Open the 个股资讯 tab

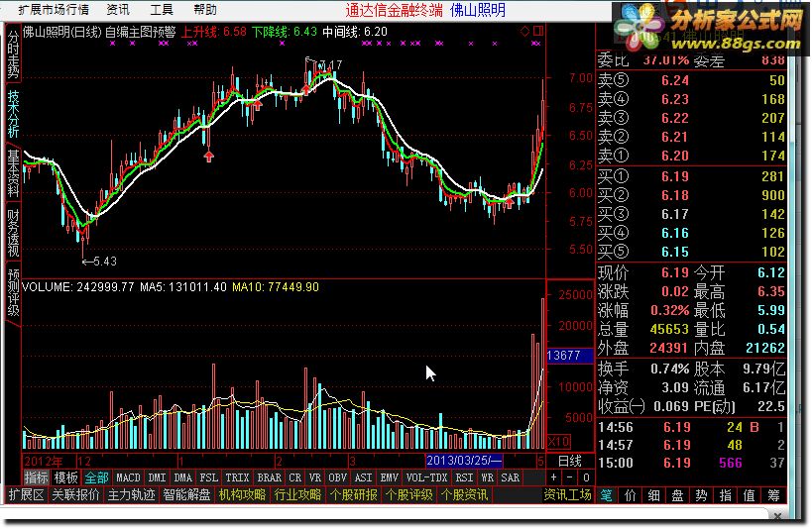point(465,495)
